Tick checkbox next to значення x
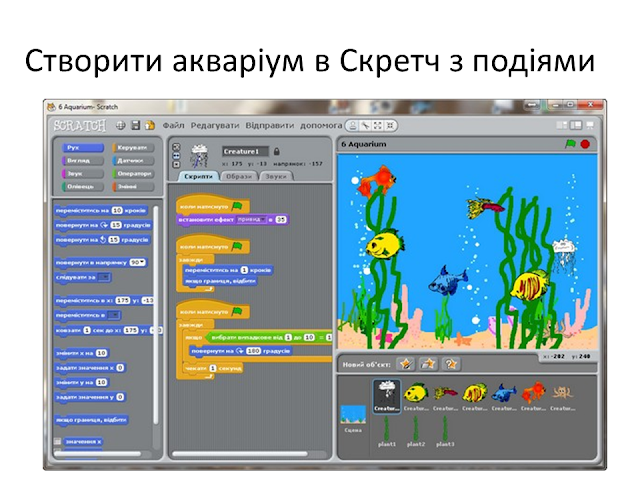This screenshot has width=640, height=480. point(58,442)
